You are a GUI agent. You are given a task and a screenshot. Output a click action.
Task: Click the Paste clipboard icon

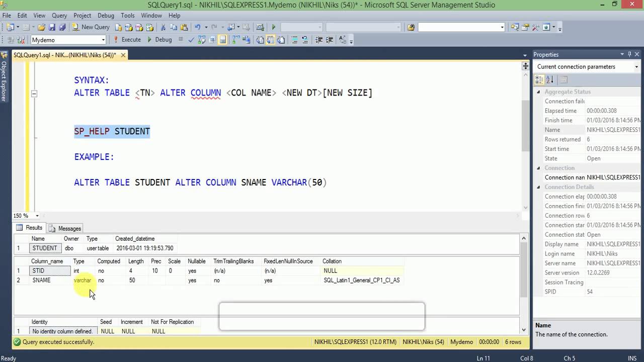[x=184, y=27]
